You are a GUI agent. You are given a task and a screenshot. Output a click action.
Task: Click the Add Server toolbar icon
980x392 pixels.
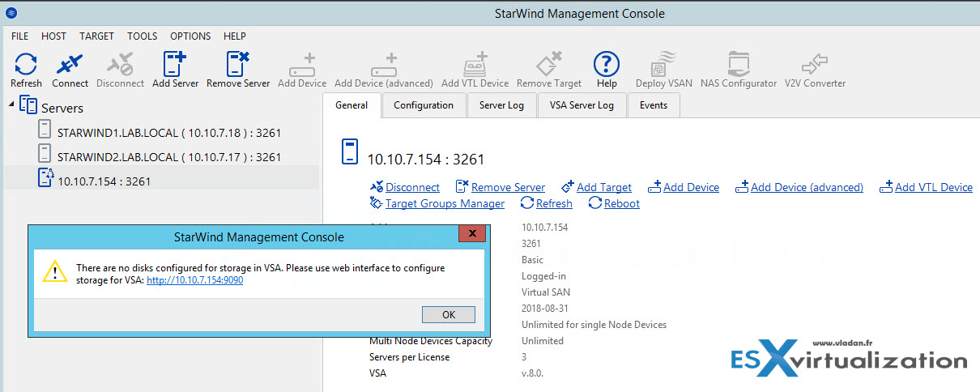pos(175,64)
